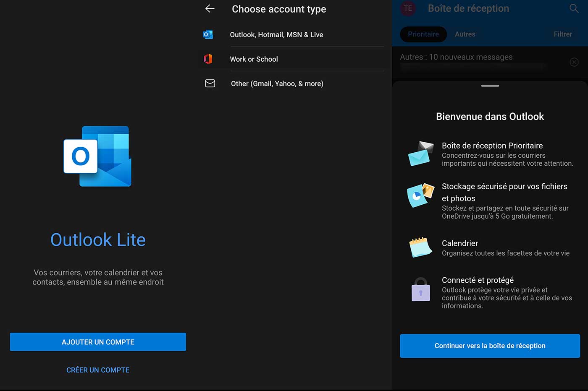Tap the back arrow beside Choose account type
The width and height of the screenshot is (588, 391).
[210, 8]
